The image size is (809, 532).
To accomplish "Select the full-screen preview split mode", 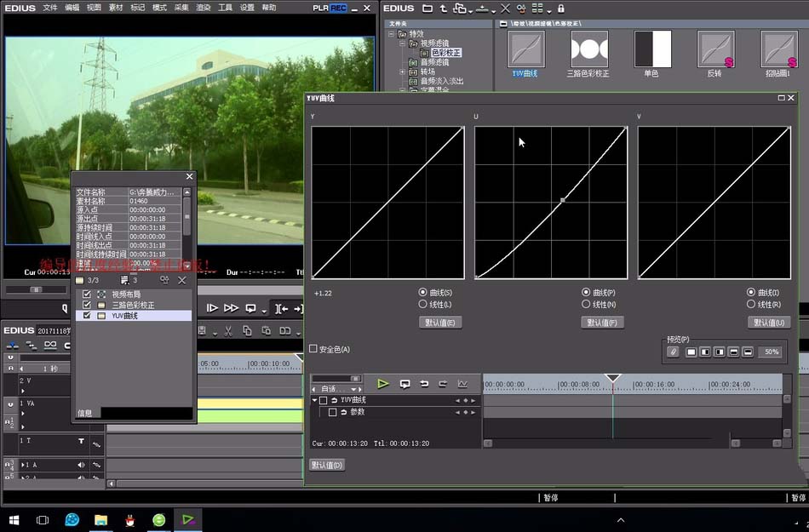I will coord(691,352).
